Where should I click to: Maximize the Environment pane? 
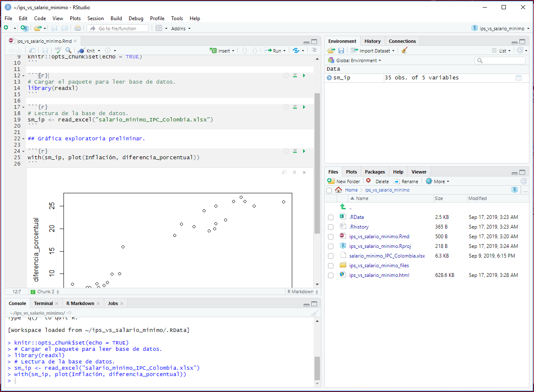(522, 42)
